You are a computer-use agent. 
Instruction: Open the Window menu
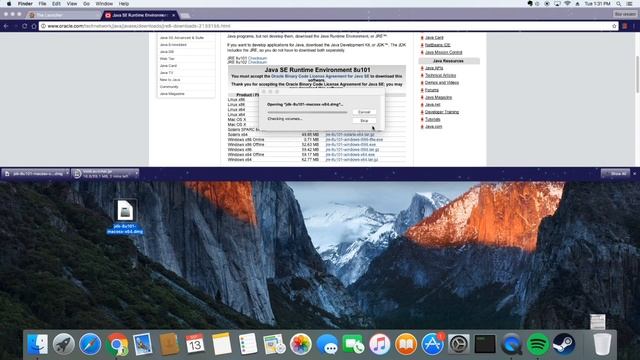pyautogui.click(x=104, y=4)
